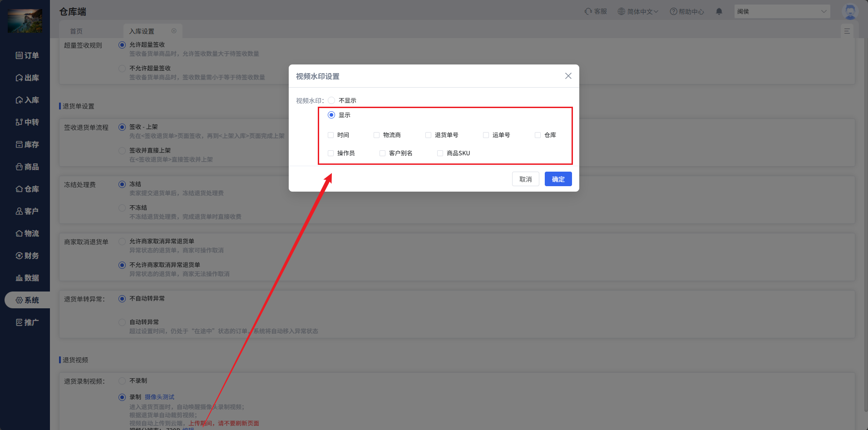Open the 入库 inbound sidebar item
The image size is (868, 430).
point(27,100)
